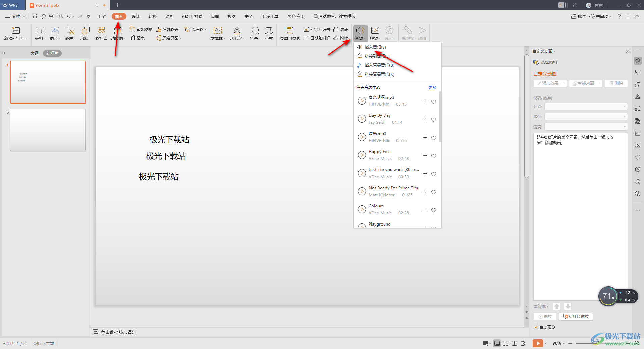This screenshot has height=349, width=644.
Task: Click the 选择窗格 selection pane button
Action: [x=545, y=62]
